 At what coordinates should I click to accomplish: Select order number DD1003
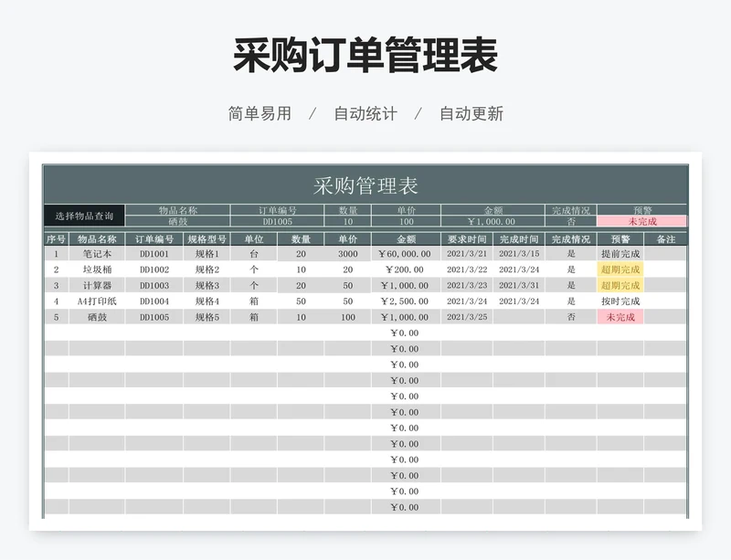[x=154, y=285]
